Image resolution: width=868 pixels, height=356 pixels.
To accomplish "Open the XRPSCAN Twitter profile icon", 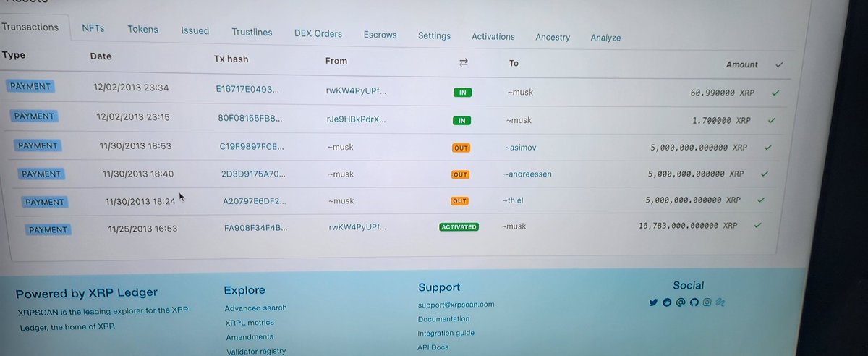I will click(653, 302).
